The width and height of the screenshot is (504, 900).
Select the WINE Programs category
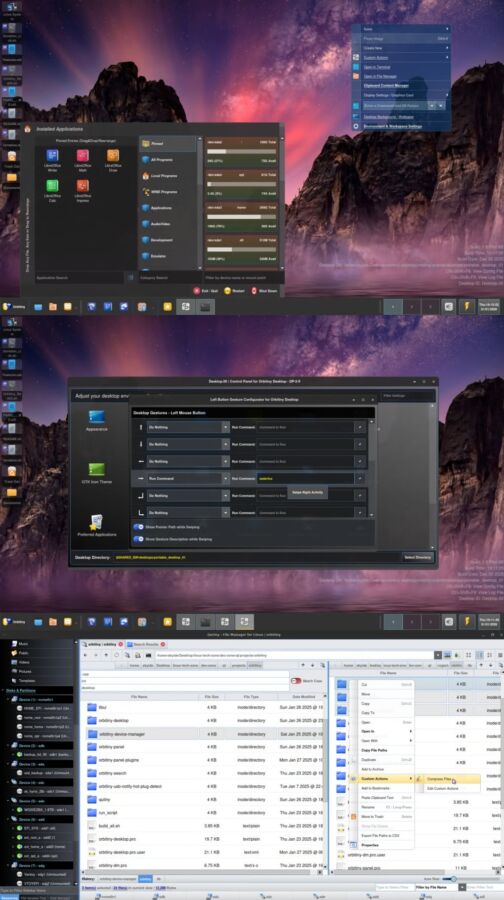pos(168,192)
